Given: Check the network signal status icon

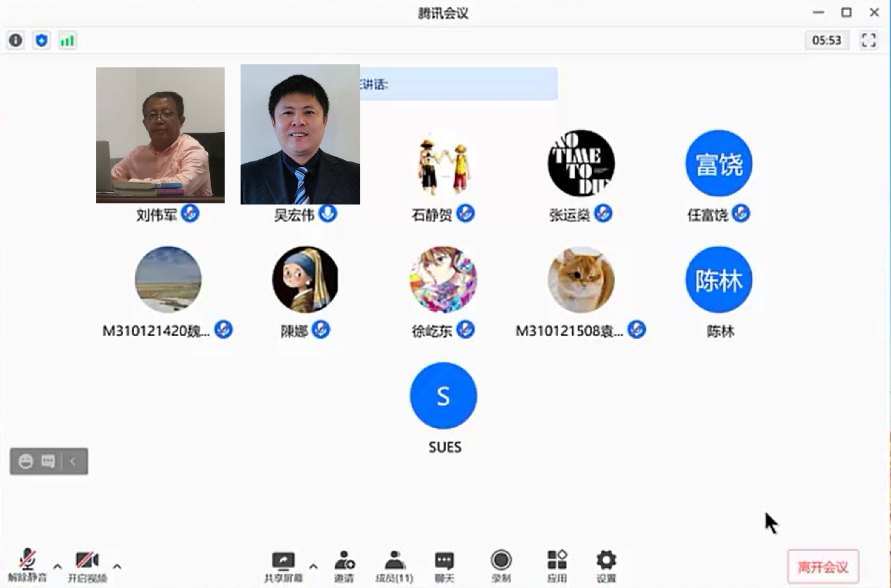Looking at the screenshot, I should 67,40.
